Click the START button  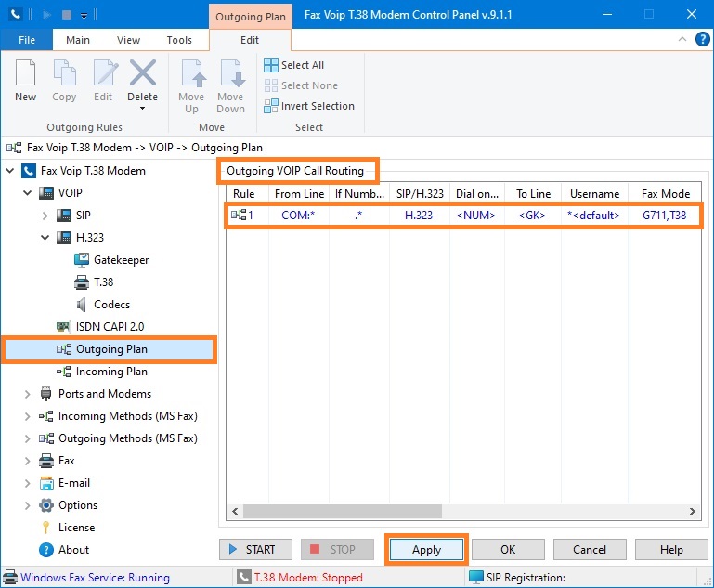point(255,550)
